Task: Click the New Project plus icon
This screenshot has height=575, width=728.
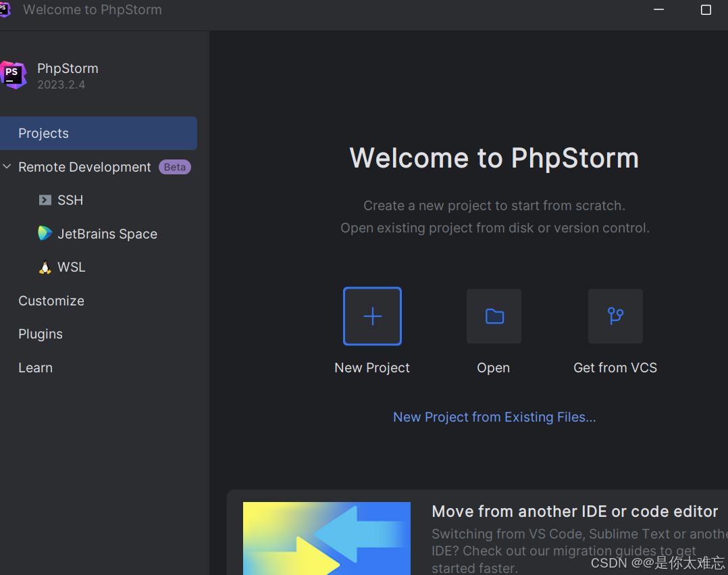Action: 372,316
